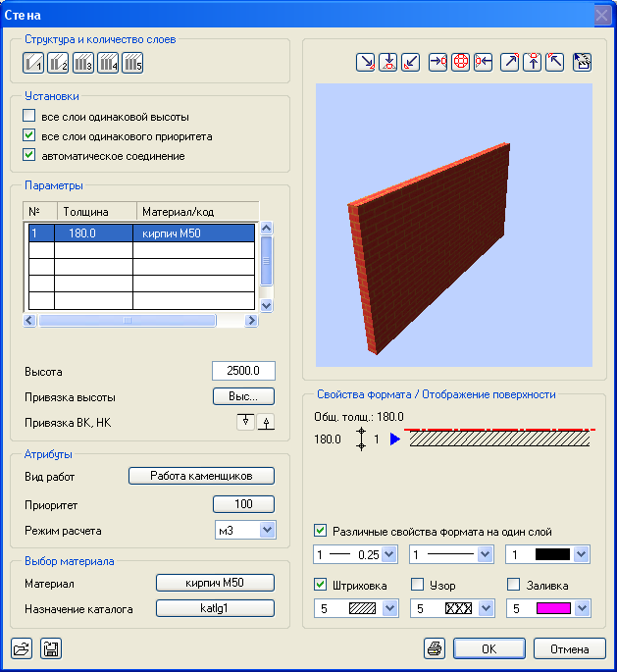The height and width of the screenshot is (672, 617).
Task: Select the red wireframe sphere view icon
Action: (461, 62)
